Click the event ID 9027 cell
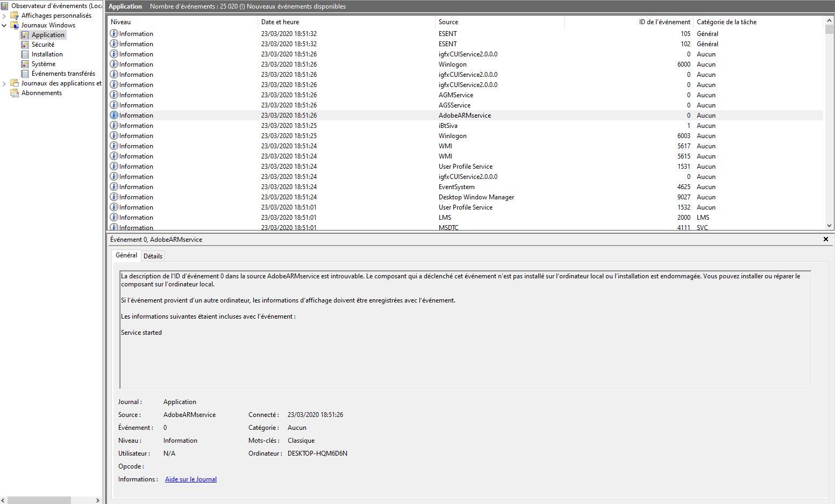Image resolution: width=835 pixels, height=504 pixels. click(x=684, y=197)
